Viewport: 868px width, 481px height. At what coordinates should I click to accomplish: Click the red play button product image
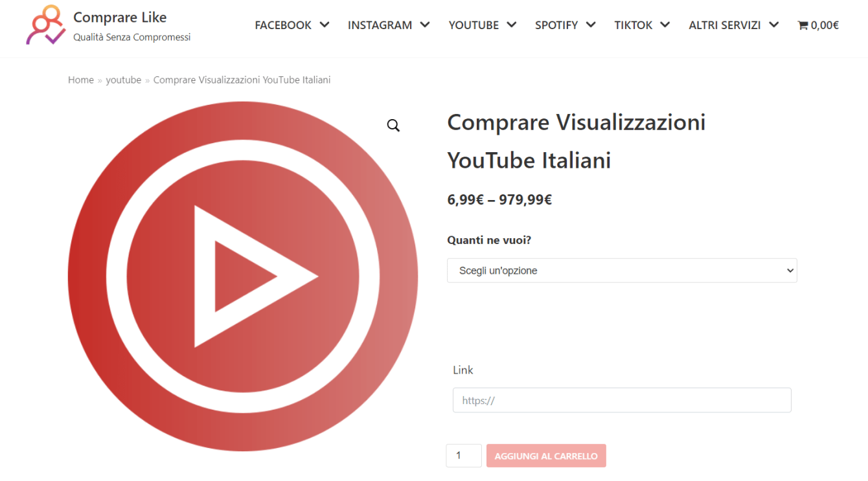tap(243, 276)
